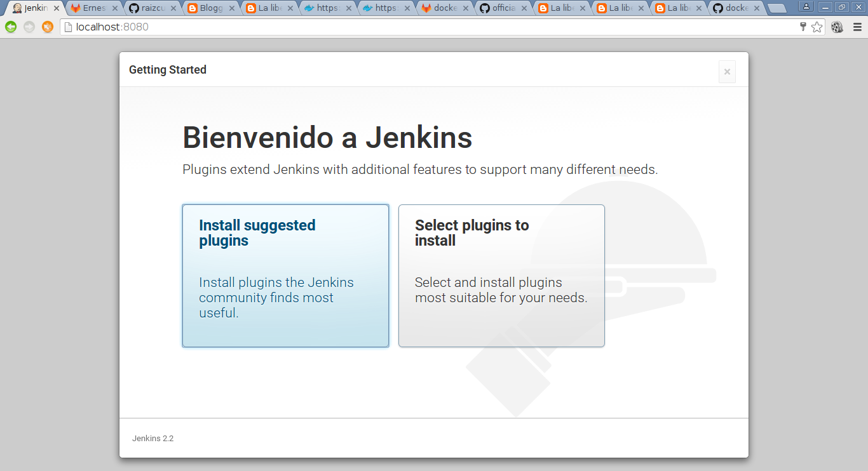Switch to the officia GitHub tab

click(503, 8)
